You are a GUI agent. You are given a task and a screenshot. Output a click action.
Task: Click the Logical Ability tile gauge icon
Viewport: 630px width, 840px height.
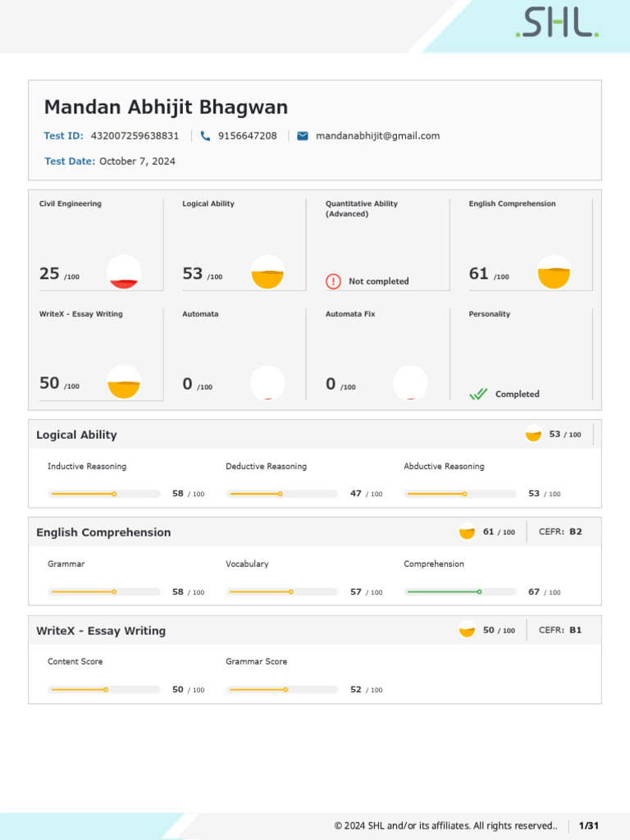[267, 272]
